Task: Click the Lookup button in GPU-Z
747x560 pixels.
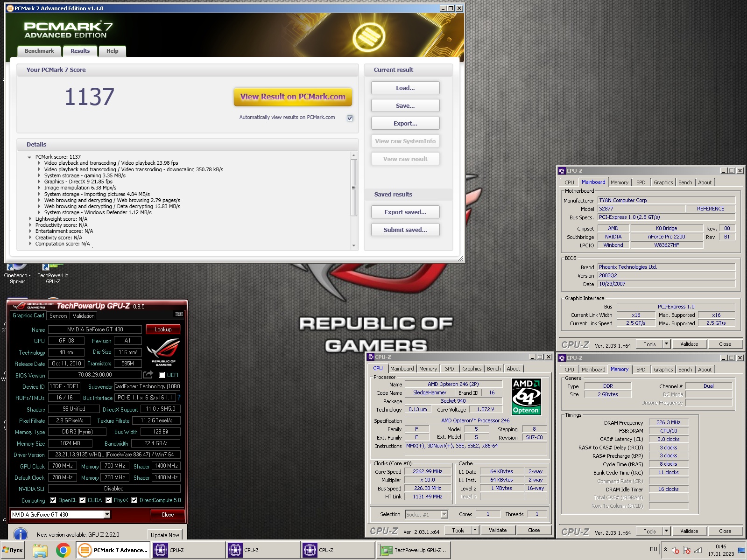Action: (x=163, y=329)
